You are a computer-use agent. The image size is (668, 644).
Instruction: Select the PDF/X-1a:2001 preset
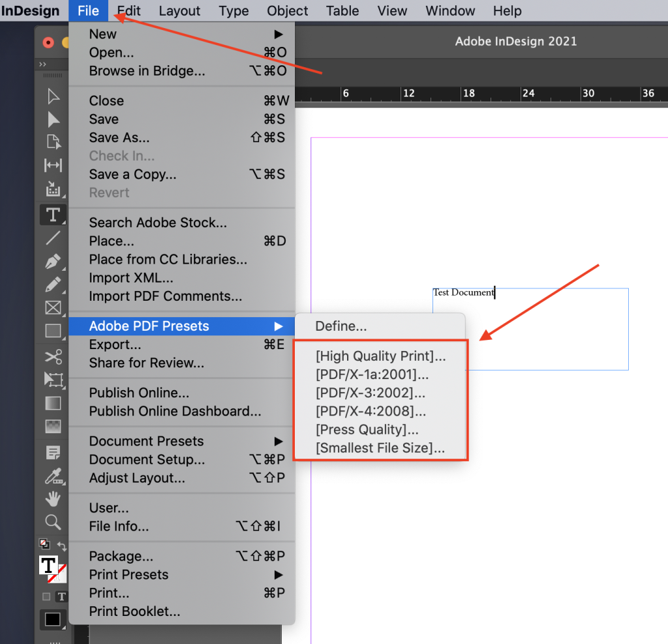(381, 375)
